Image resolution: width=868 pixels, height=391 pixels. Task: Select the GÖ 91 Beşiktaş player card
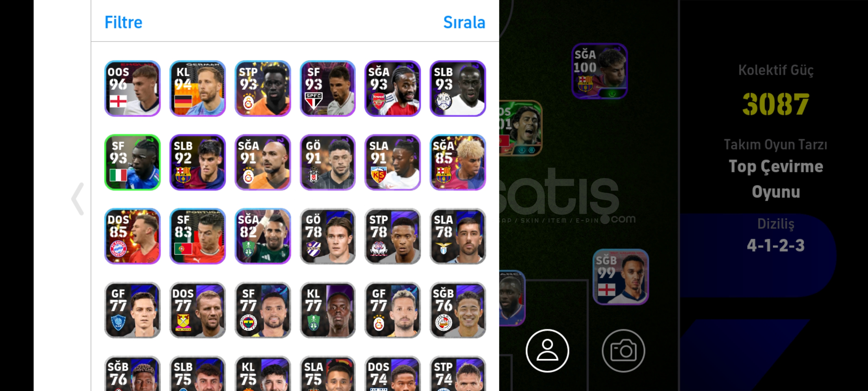pyautogui.click(x=328, y=162)
